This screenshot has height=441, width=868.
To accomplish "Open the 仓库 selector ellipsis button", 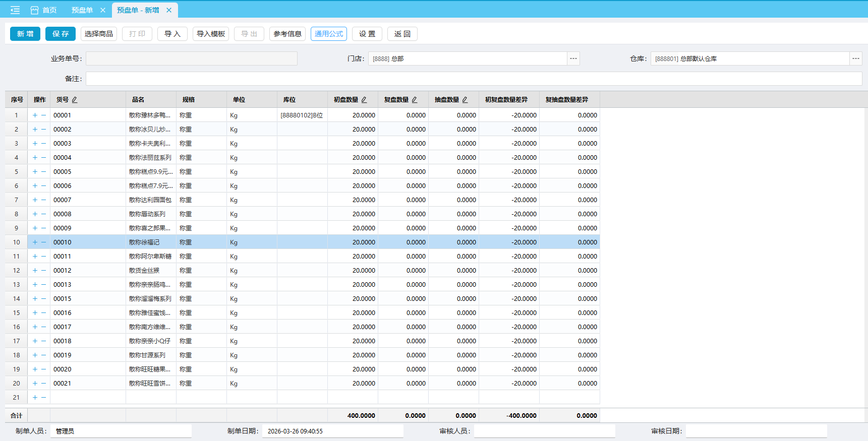I will pos(856,58).
